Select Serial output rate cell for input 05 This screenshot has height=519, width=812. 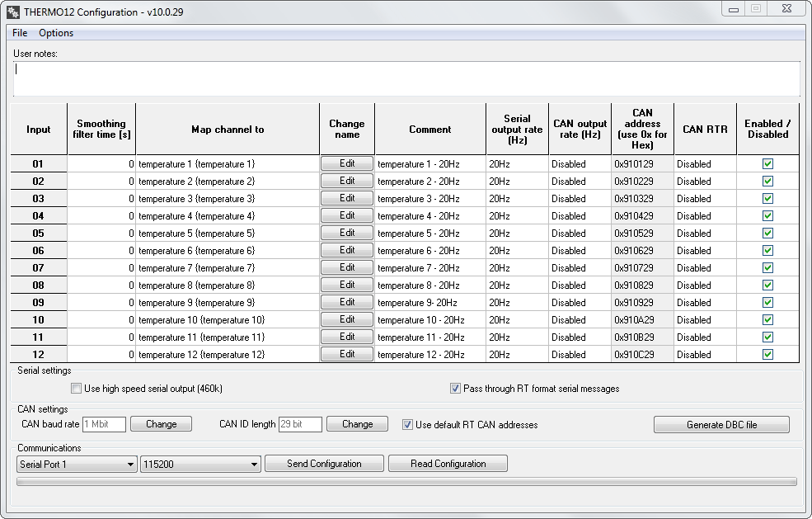point(517,234)
